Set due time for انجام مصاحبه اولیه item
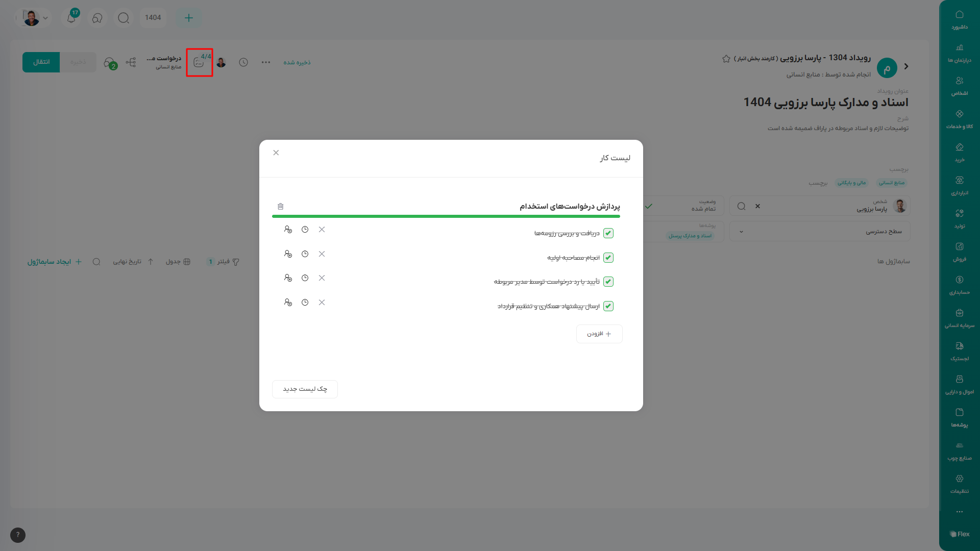Image resolution: width=980 pixels, height=551 pixels. click(305, 254)
